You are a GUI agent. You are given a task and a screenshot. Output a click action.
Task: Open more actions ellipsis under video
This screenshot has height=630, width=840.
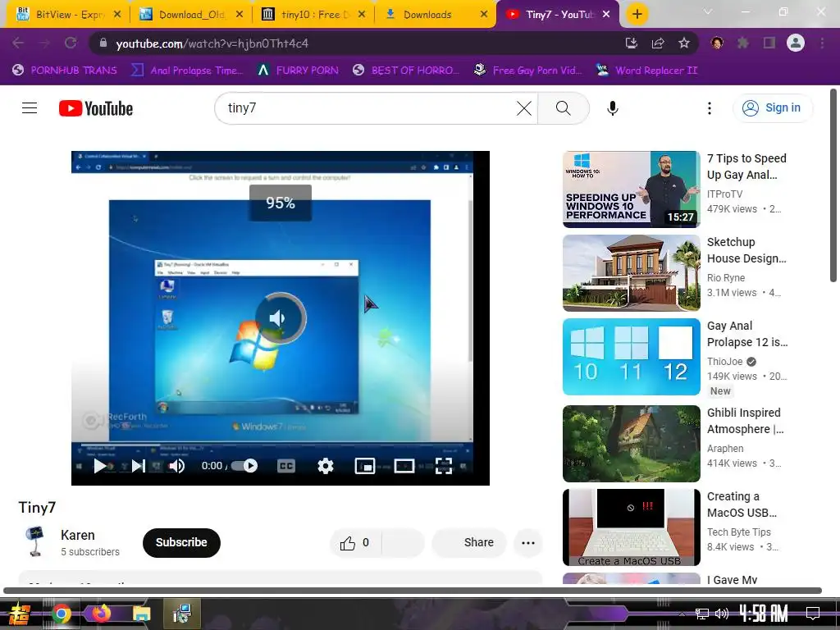coord(528,543)
